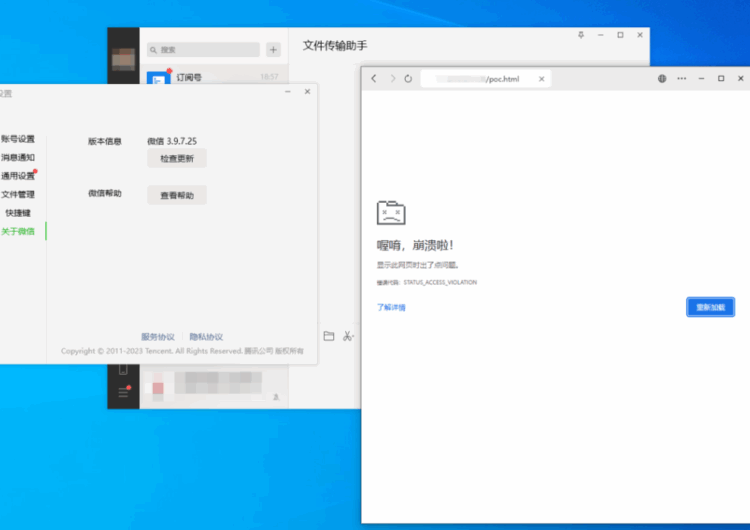Click the blue reload button on the crash page
750x530 pixels.
click(710, 307)
